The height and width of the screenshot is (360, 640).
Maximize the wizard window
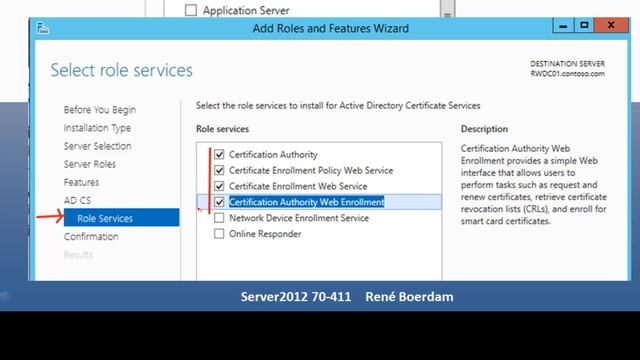pos(584,26)
